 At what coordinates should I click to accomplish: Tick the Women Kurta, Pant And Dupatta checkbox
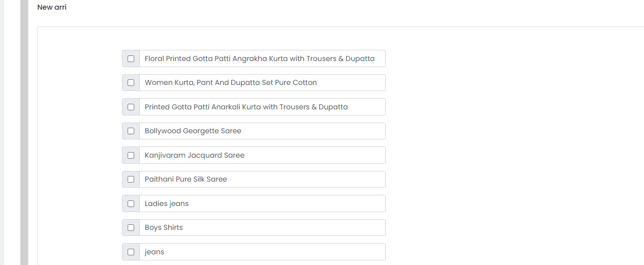point(131,82)
